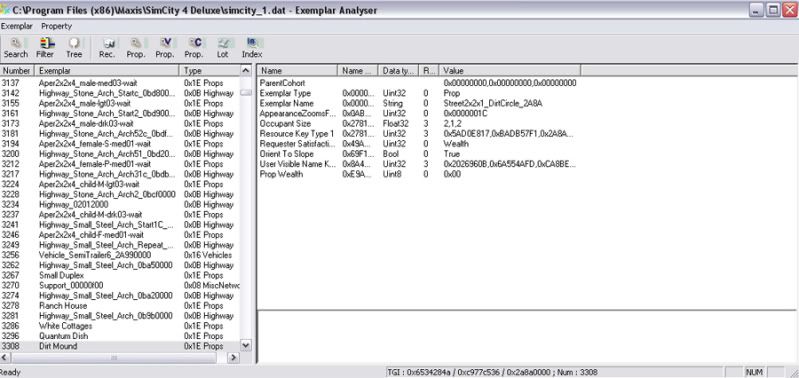Select row 3161 Highway_Stone_Arch_Start2

[x=120, y=113]
